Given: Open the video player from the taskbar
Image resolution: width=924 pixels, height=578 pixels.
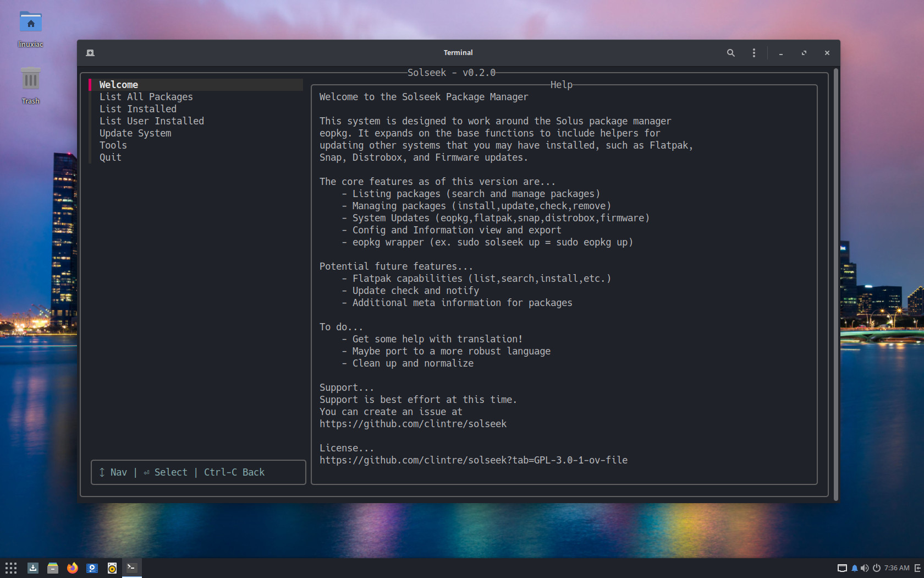Looking at the screenshot, I should tap(92, 568).
